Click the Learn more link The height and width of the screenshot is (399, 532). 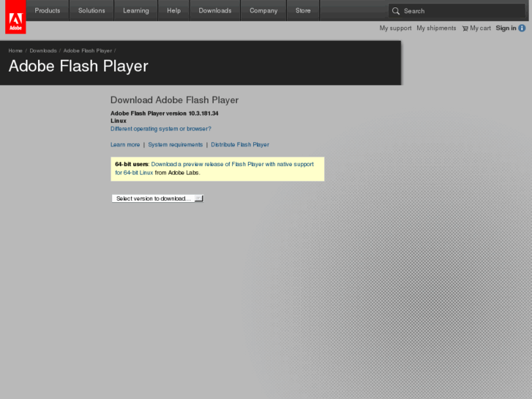[125, 145]
